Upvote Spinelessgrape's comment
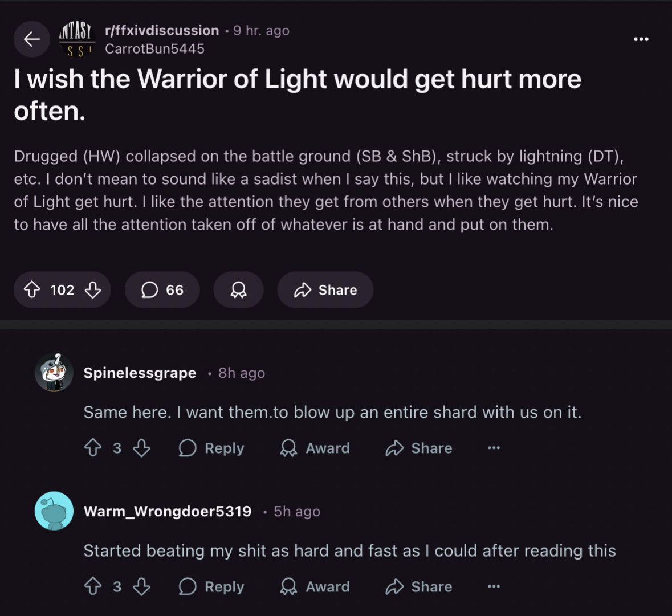Viewport: 672px width, 616px height. coord(93,448)
